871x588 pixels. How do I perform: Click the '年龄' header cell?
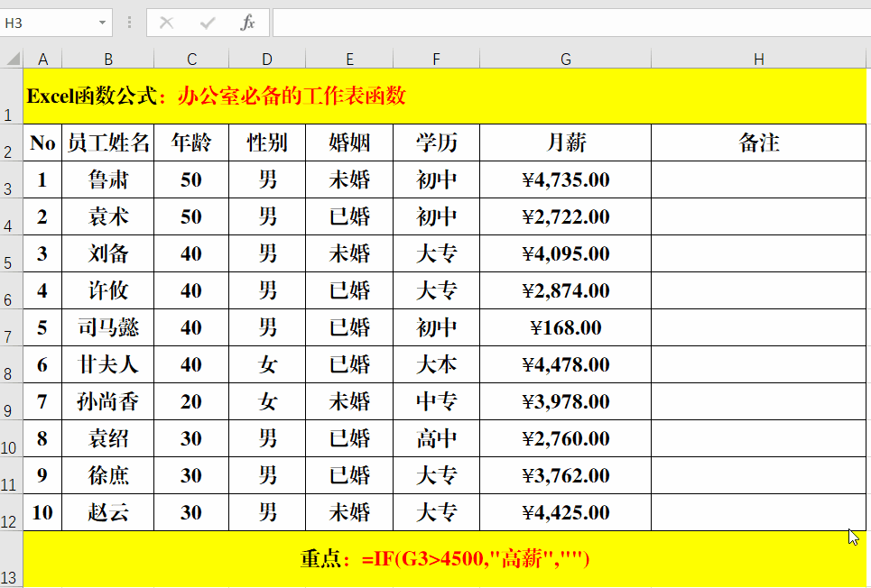coord(191,142)
